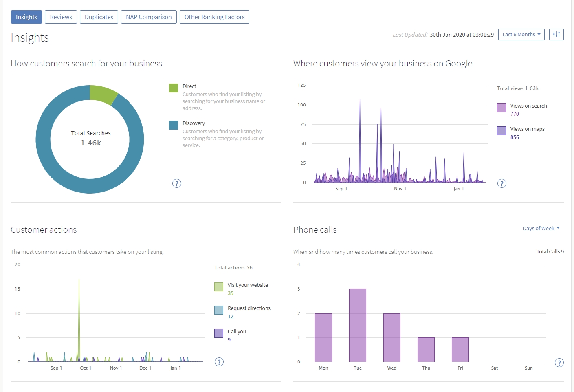Image resolution: width=574 pixels, height=392 pixels.
Task: Toggle the Discovery legend swatch
Action: pyautogui.click(x=174, y=125)
